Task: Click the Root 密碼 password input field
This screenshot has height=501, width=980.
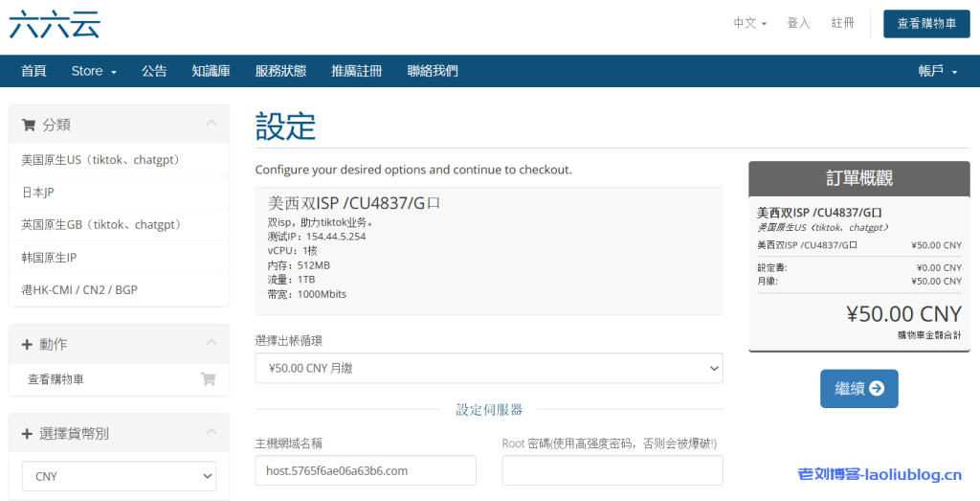Action: (x=612, y=470)
